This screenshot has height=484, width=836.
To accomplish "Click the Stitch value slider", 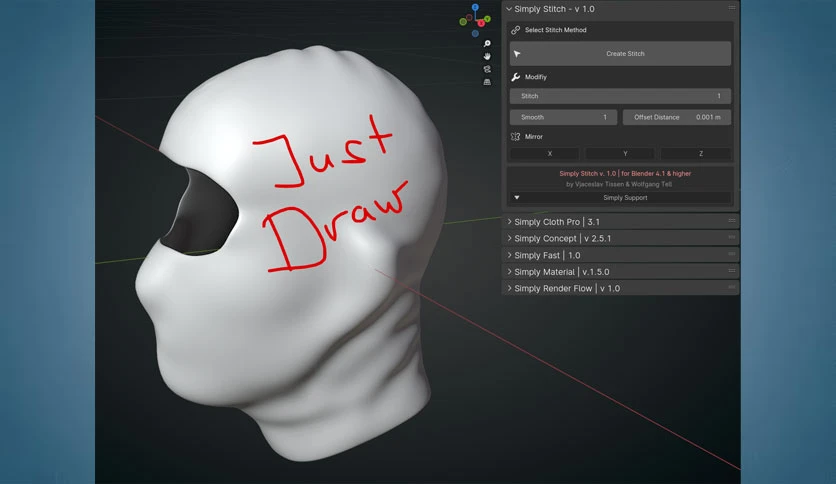I will pyautogui.click(x=620, y=96).
